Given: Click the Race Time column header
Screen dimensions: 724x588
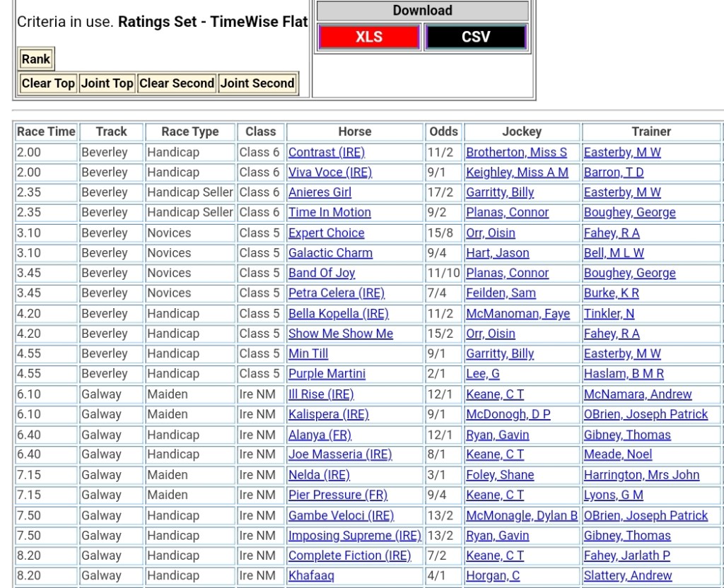Looking at the screenshot, I should click(x=46, y=131).
